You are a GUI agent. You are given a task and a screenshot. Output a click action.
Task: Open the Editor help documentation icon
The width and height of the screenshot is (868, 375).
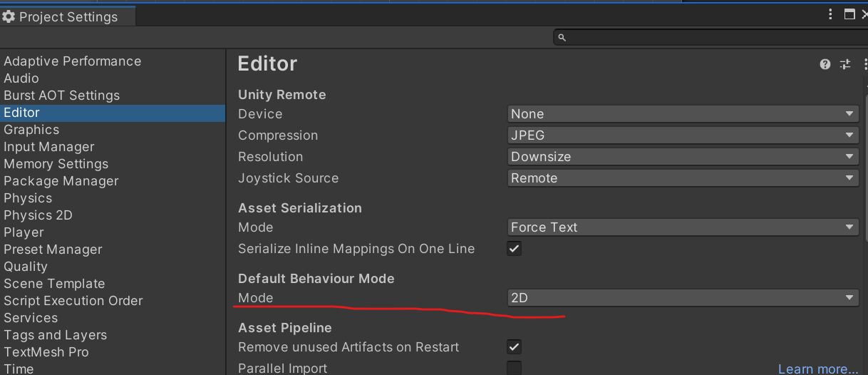click(x=825, y=64)
